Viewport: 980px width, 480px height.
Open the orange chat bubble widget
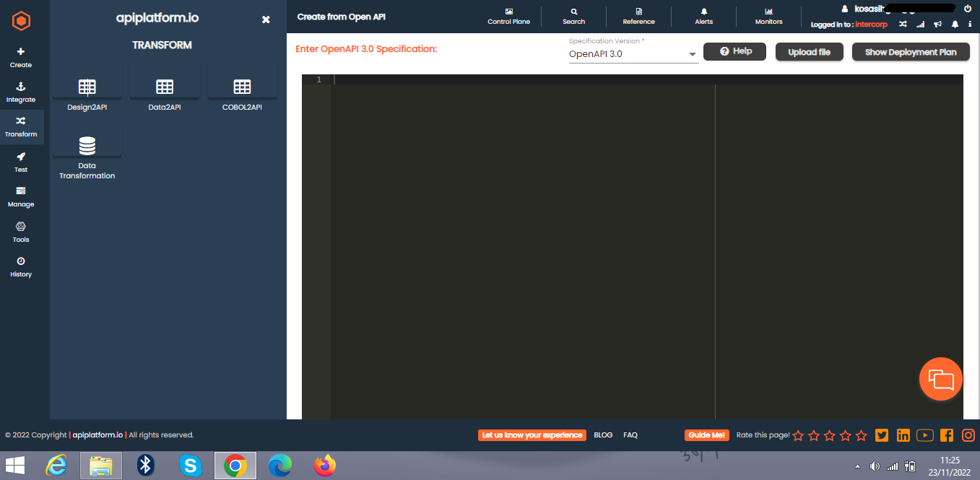point(941,378)
